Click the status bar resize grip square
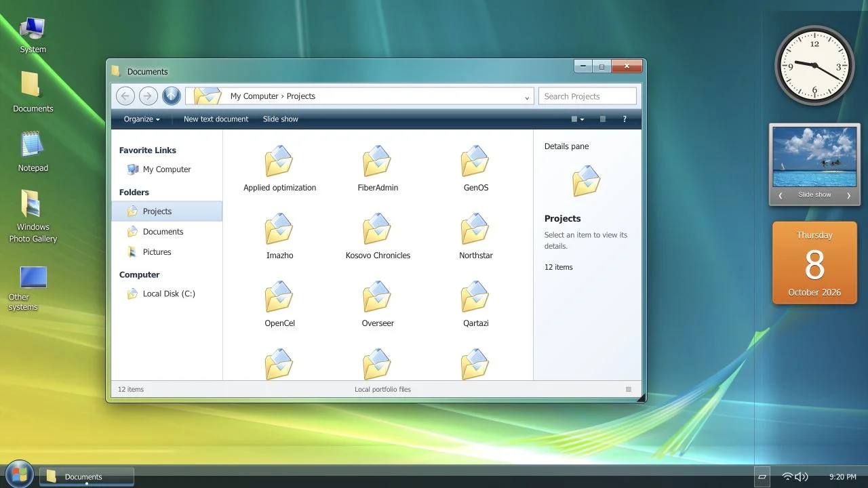 (629, 390)
